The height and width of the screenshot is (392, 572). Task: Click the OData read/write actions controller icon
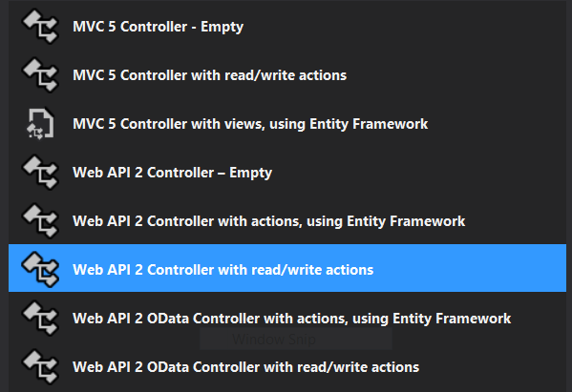click(40, 367)
